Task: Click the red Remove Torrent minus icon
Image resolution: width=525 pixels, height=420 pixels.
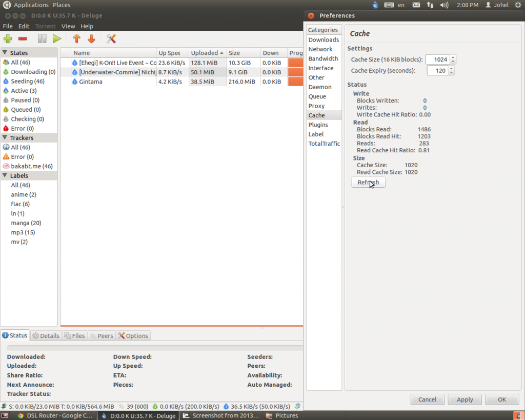Action: coord(23,39)
